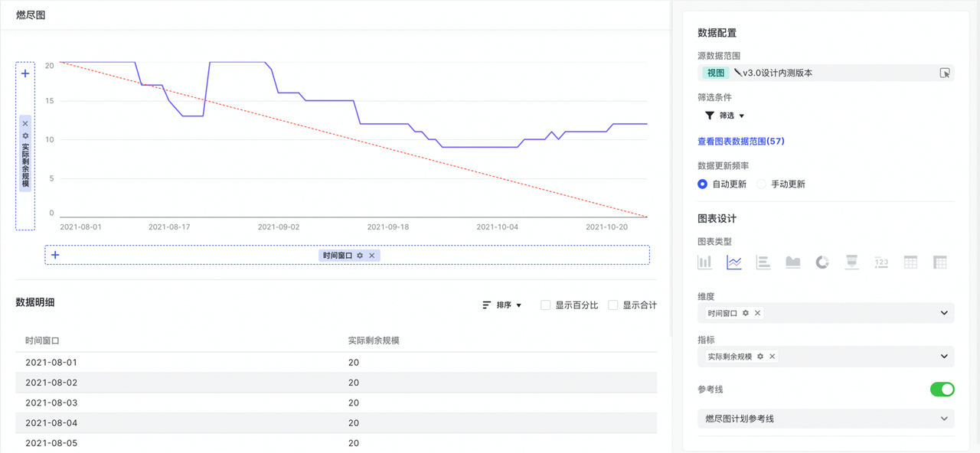Viewport: 980px width, 453px height.
Task: Open the 筛选 filter dropdown
Action: point(724,116)
